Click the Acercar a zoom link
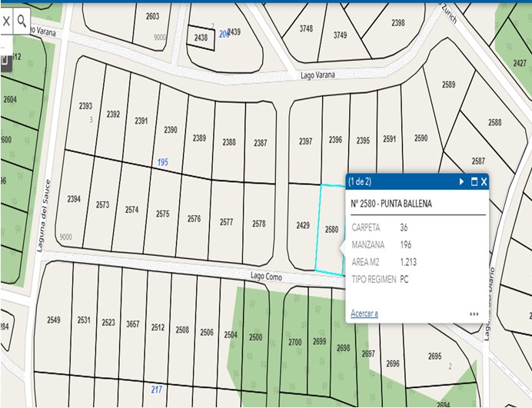 click(x=364, y=313)
